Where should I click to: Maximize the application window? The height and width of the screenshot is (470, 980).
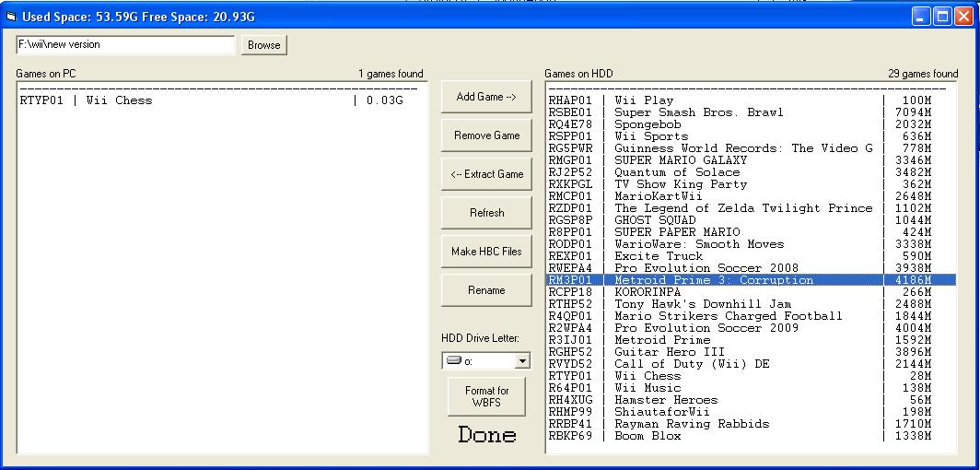coord(942,17)
